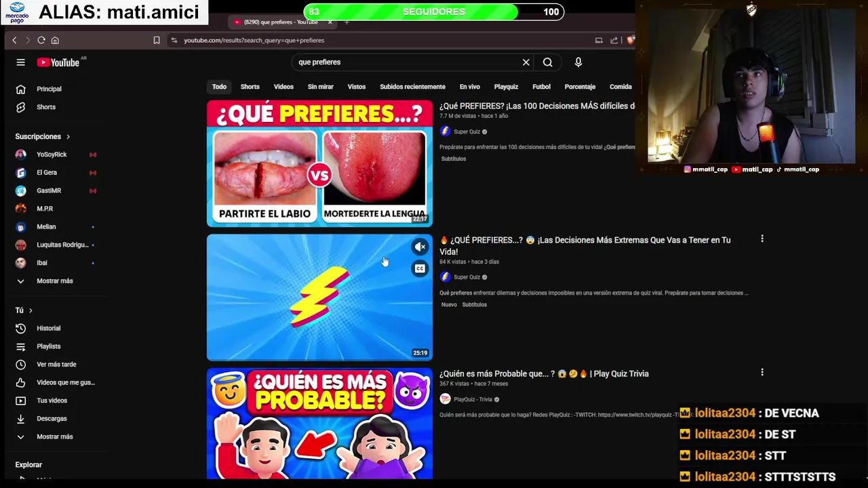
Task: Open Partirte el labio video thumbnail
Action: coord(319,163)
